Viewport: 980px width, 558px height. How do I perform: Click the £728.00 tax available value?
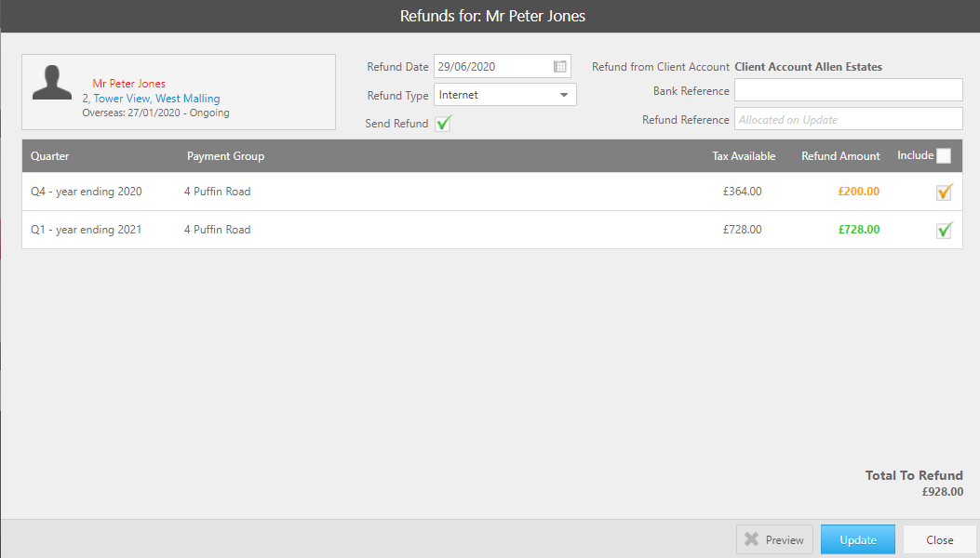coord(743,230)
